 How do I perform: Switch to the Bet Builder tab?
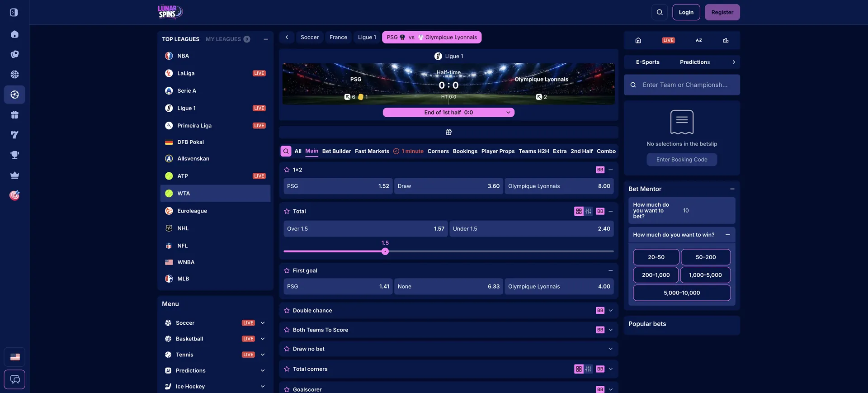336,152
